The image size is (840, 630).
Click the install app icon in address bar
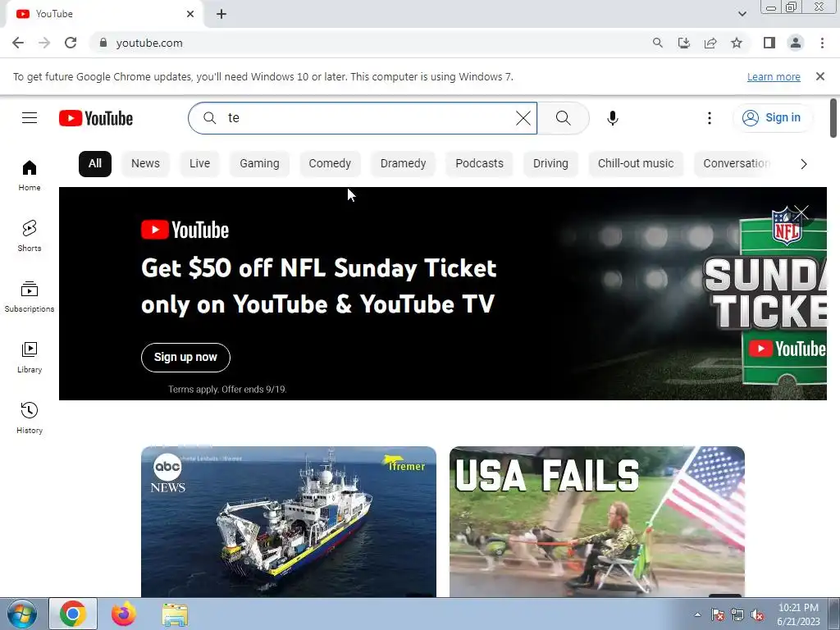coord(683,43)
